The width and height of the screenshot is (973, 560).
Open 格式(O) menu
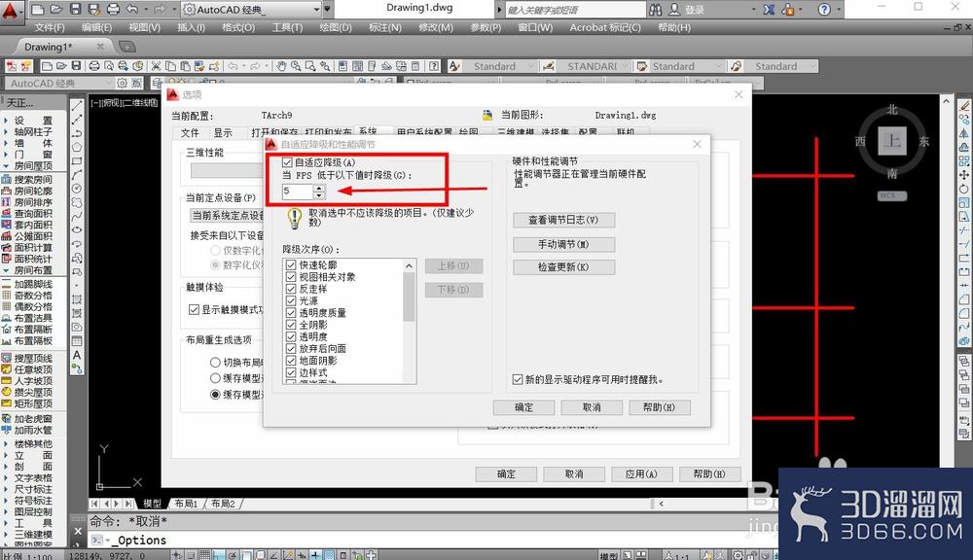coord(238,27)
